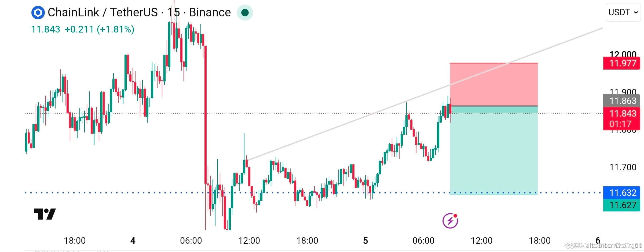Click the day 5 date marker
The width and height of the screenshot is (644, 252).
click(x=365, y=240)
